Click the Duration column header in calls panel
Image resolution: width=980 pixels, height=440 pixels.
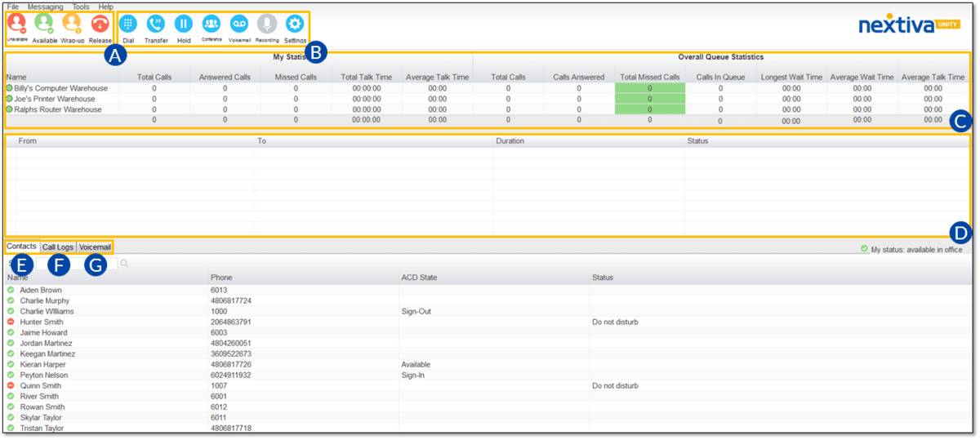click(510, 140)
